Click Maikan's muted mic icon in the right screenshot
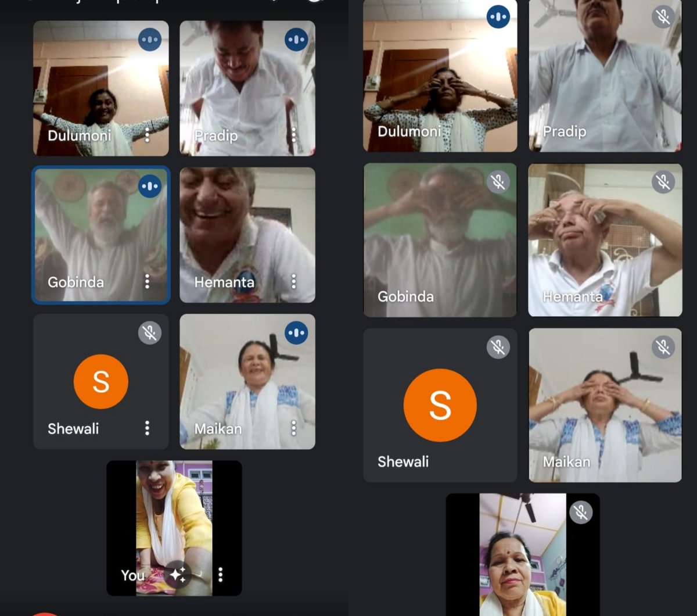The width and height of the screenshot is (697, 616). point(663,346)
